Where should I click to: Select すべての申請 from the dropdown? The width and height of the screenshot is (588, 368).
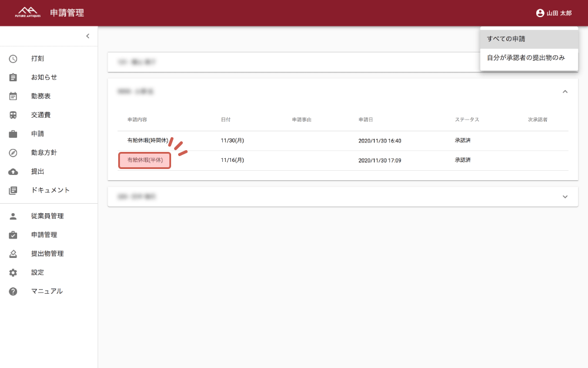tap(529, 39)
